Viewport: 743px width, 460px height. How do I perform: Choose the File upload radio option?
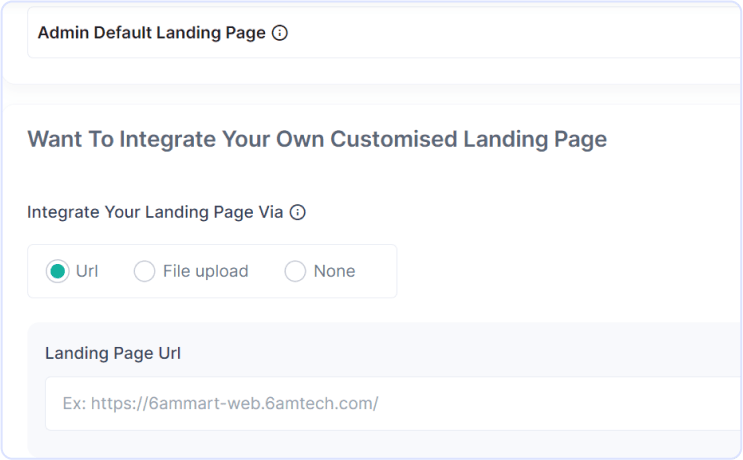coord(144,271)
